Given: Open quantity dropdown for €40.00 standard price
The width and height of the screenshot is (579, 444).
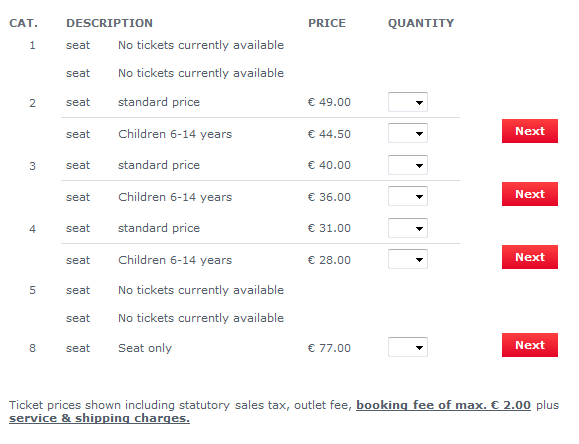Looking at the screenshot, I should [408, 165].
